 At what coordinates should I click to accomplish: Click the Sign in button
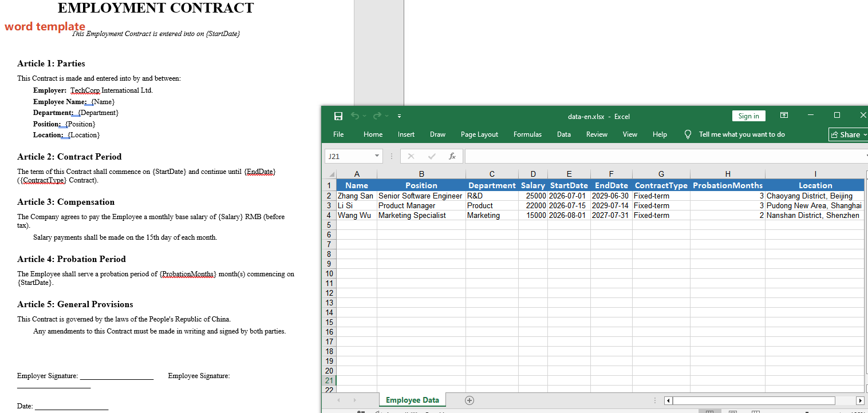tap(748, 116)
